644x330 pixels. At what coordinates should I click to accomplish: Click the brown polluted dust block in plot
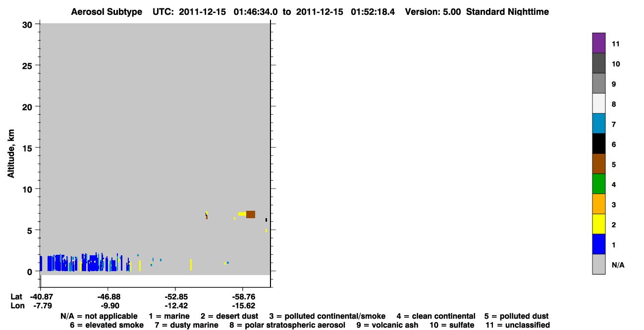(x=251, y=214)
